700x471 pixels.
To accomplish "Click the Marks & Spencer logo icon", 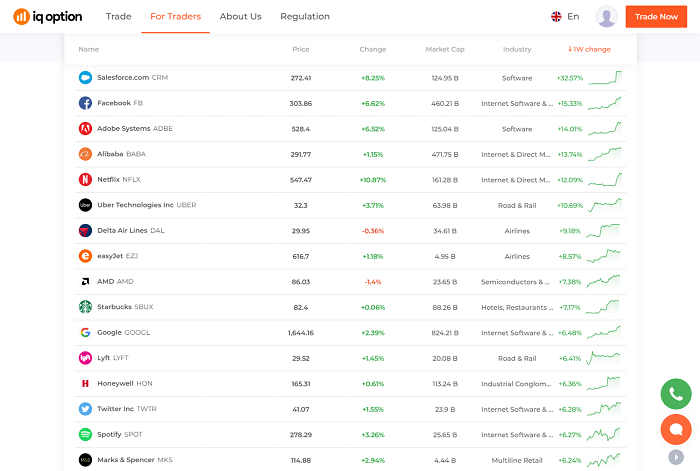I will pos(85,460).
